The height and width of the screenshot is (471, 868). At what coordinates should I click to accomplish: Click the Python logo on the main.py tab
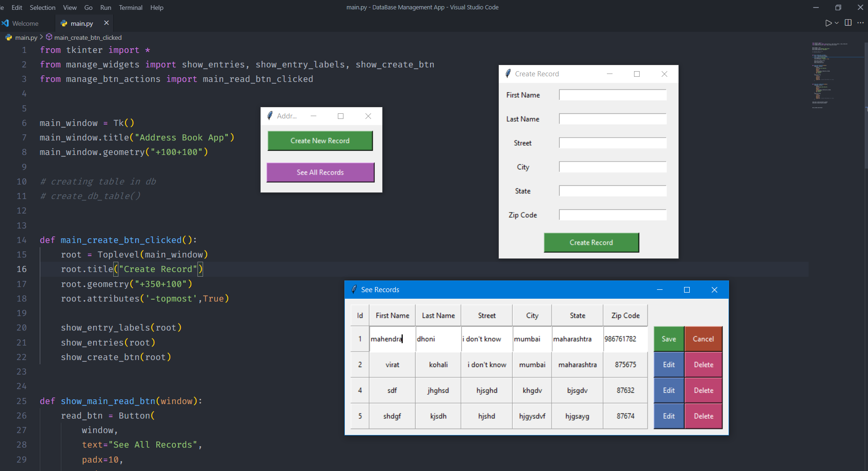(x=64, y=23)
